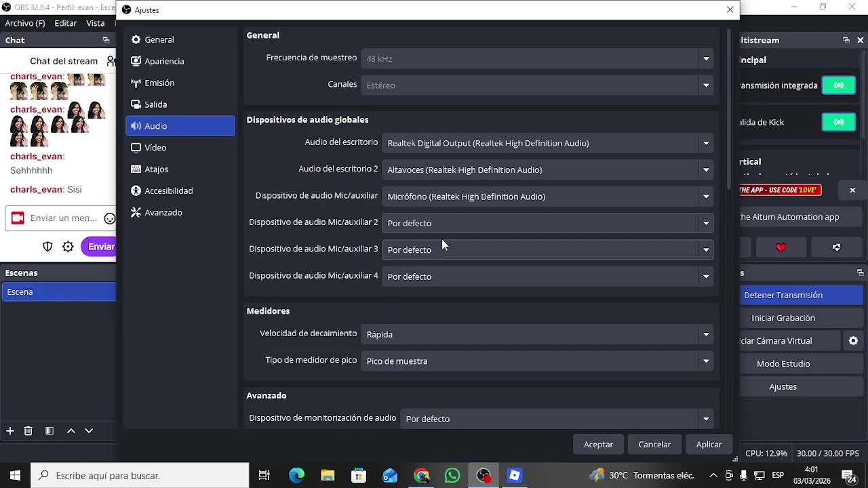This screenshot has width=868, height=488.
Task: Click the Aitum logo icon button
Action: 836,247
